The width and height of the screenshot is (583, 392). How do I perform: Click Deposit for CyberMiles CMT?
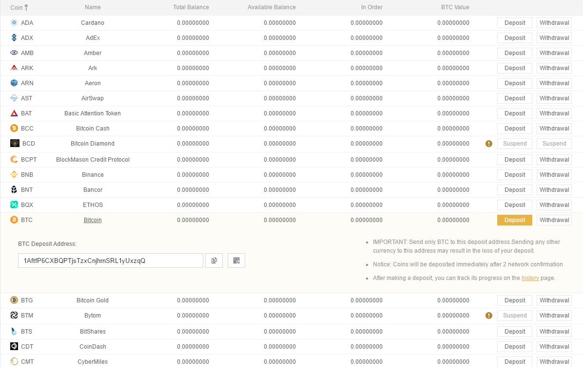[x=515, y=361]
